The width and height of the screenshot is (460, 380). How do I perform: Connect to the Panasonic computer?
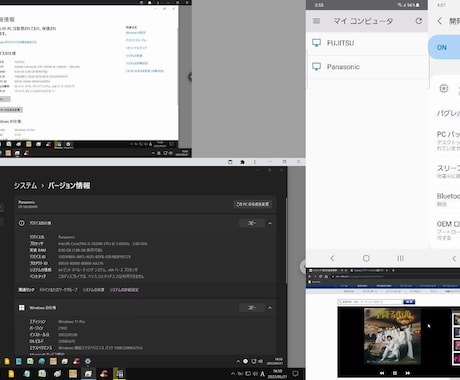coord(367,67)
